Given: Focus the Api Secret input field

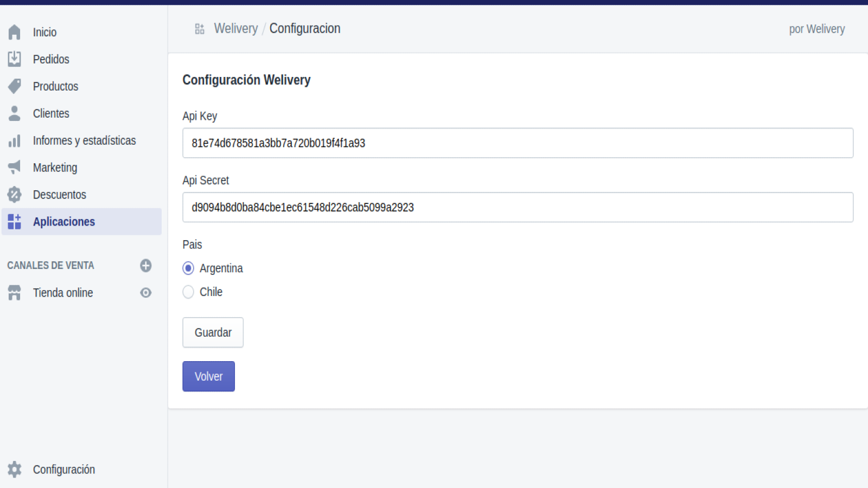Looking at the screenshot, I should (518, 207).
